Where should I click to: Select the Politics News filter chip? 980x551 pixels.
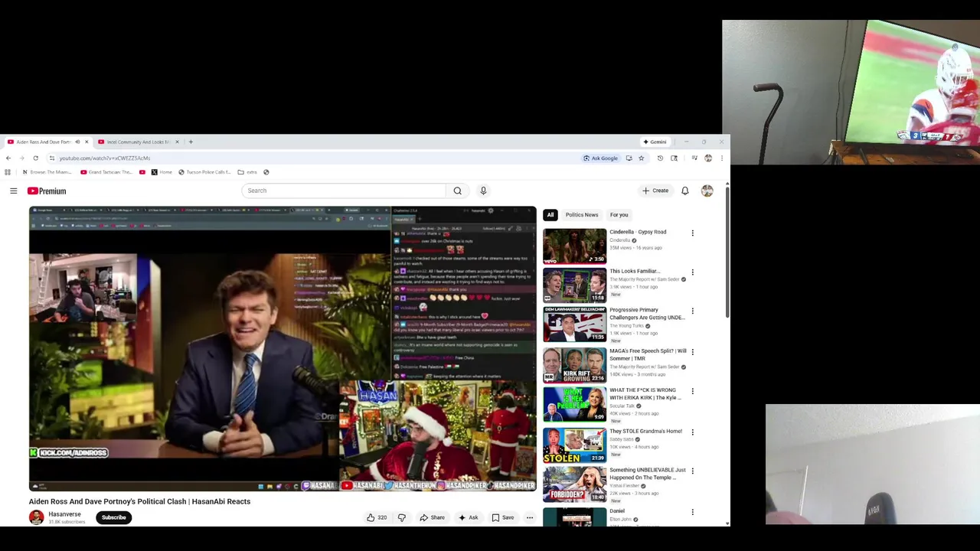[x=582, y=215]
